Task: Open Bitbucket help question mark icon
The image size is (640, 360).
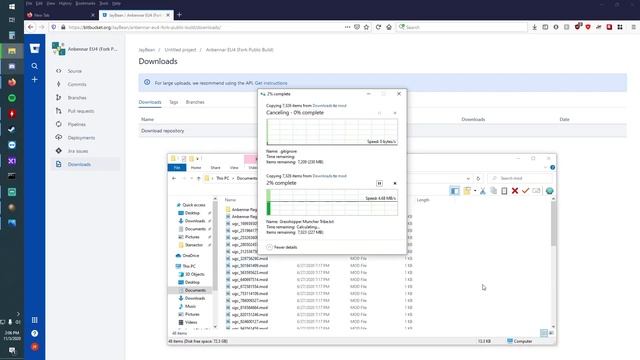Action: [x=35, y=333]
